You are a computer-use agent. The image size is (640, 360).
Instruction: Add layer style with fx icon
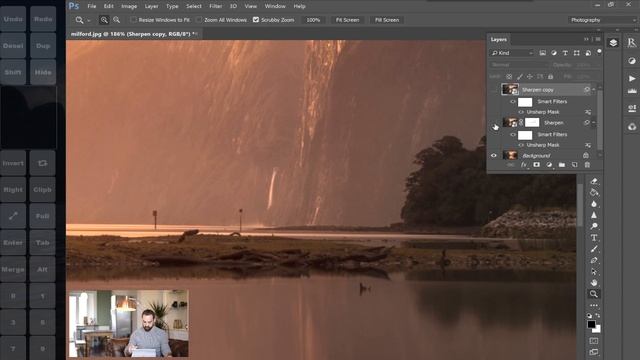524,164
